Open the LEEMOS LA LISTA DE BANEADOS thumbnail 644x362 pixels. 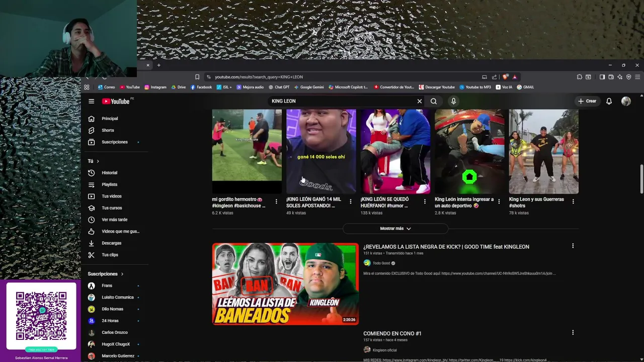[285, 284]
